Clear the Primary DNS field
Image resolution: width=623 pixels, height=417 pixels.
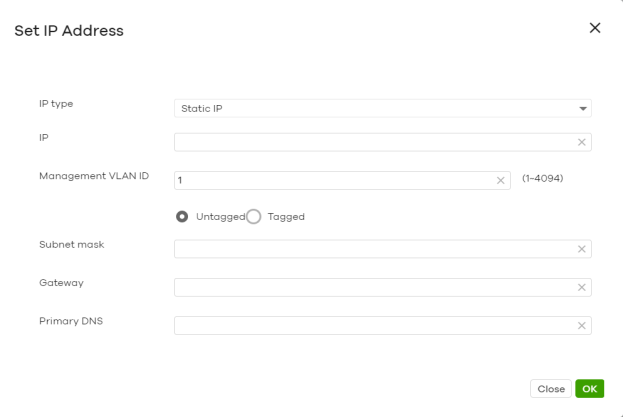point(581,325)
